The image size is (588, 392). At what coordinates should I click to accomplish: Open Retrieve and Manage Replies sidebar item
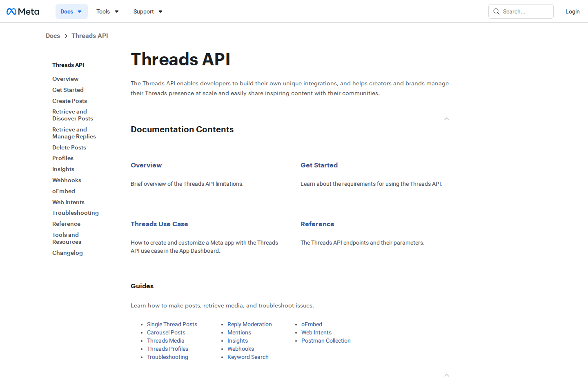point(74,133)
